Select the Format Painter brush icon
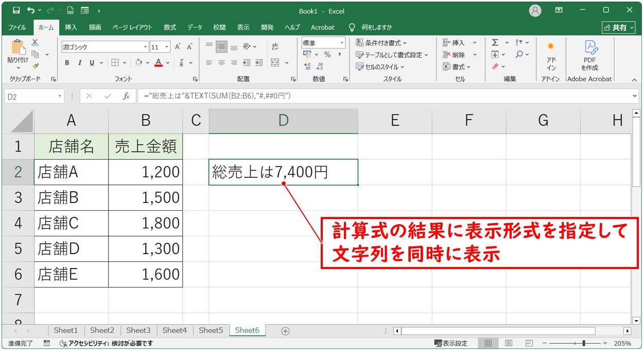 coord(35,66)
